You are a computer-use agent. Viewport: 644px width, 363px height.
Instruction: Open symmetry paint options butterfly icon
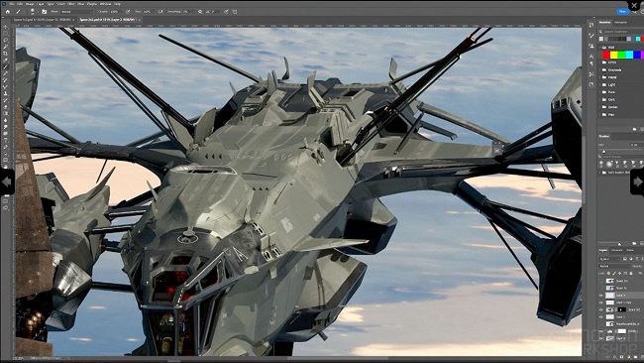click(x=235, y=12)
